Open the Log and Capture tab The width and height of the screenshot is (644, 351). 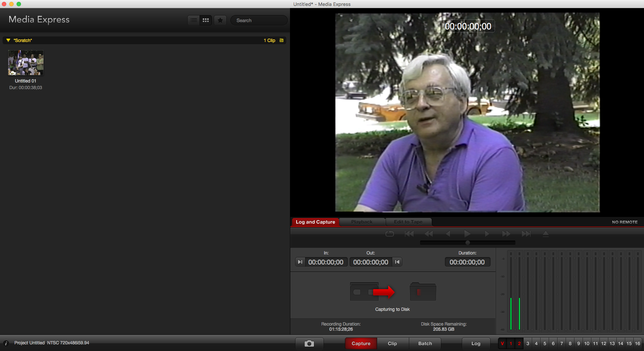315,222
